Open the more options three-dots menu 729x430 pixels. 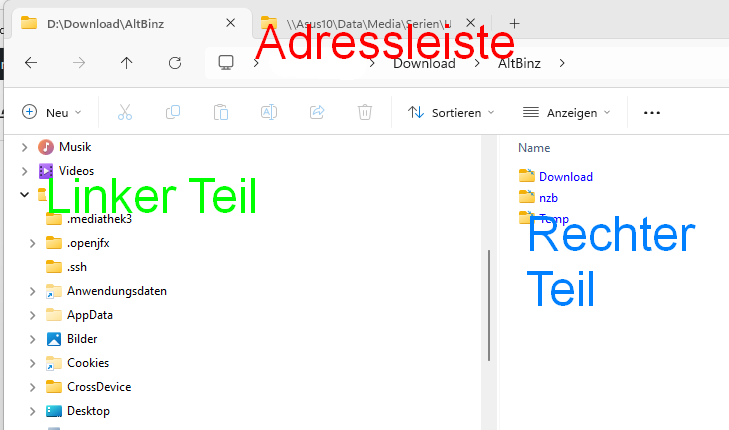coord(652,113)
